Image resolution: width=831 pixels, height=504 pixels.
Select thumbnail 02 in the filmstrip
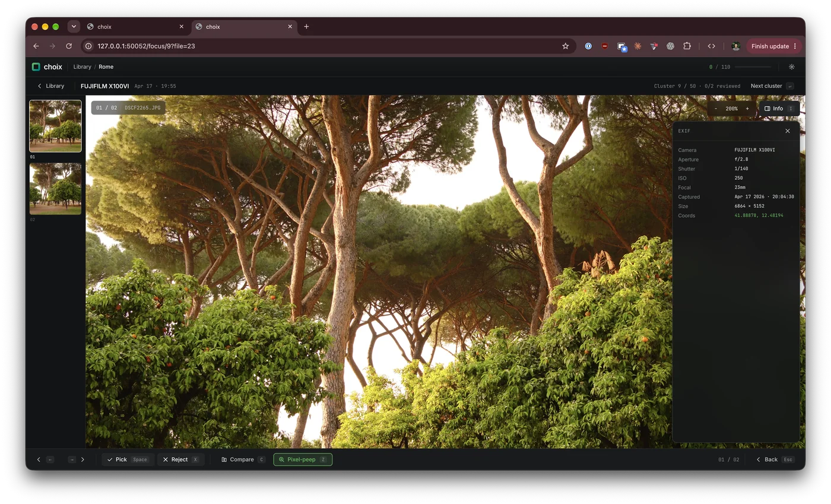pyautogui.click(x=55, y=189)
